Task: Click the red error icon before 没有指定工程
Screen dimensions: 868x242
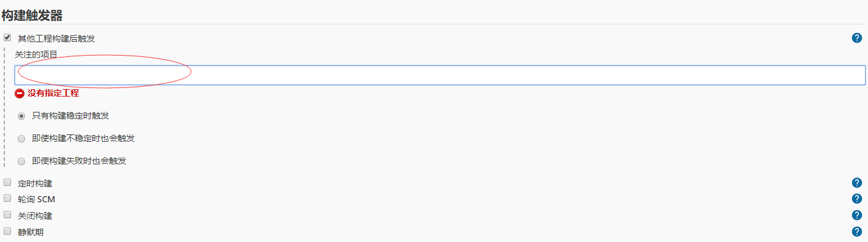Action: coord(20,94)
